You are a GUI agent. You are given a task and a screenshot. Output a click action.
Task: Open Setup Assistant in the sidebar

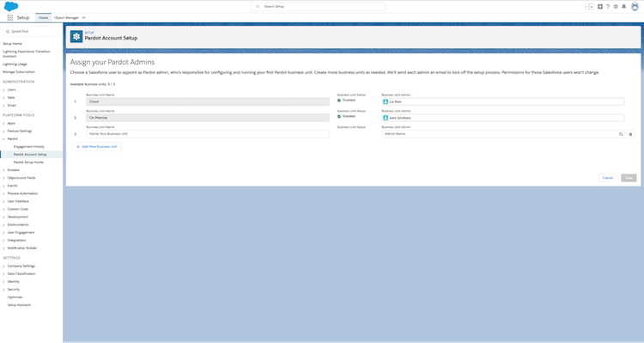[x=19, y=305]
